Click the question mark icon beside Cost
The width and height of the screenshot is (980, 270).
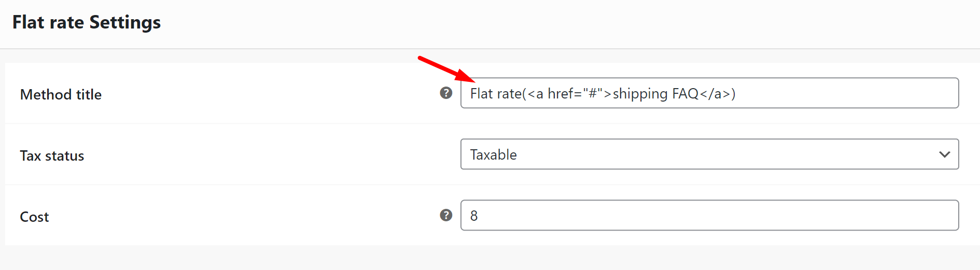446,215
